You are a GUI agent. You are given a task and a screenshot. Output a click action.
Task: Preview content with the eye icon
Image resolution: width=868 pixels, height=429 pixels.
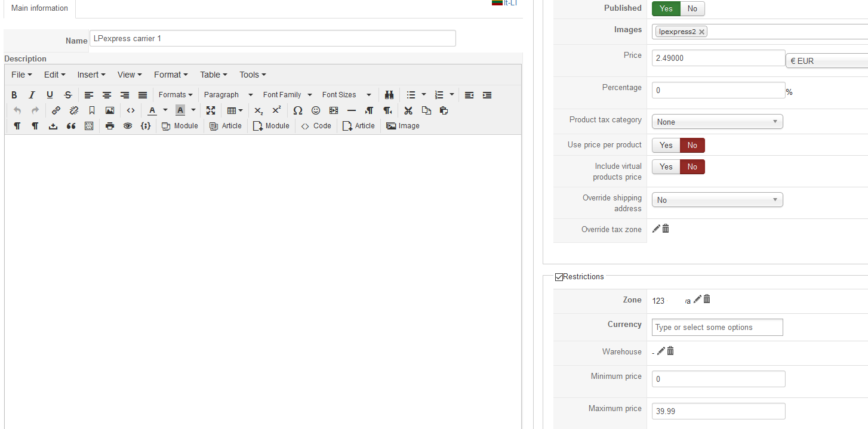(x=128, y=126)
